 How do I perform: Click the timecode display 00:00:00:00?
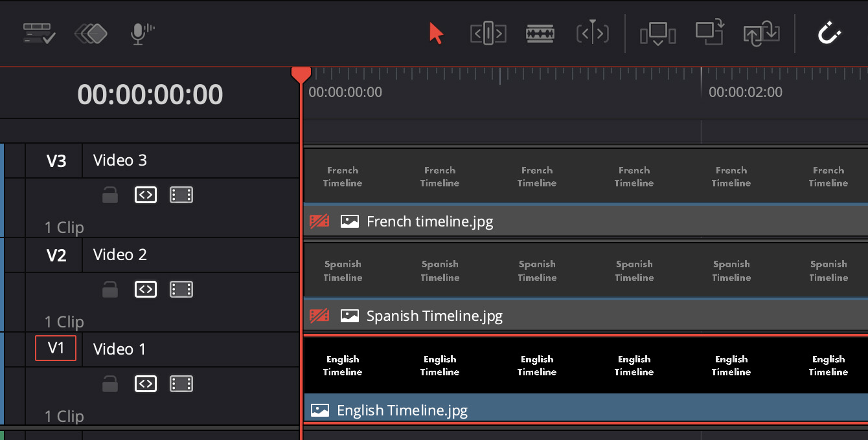coord(150,94)
